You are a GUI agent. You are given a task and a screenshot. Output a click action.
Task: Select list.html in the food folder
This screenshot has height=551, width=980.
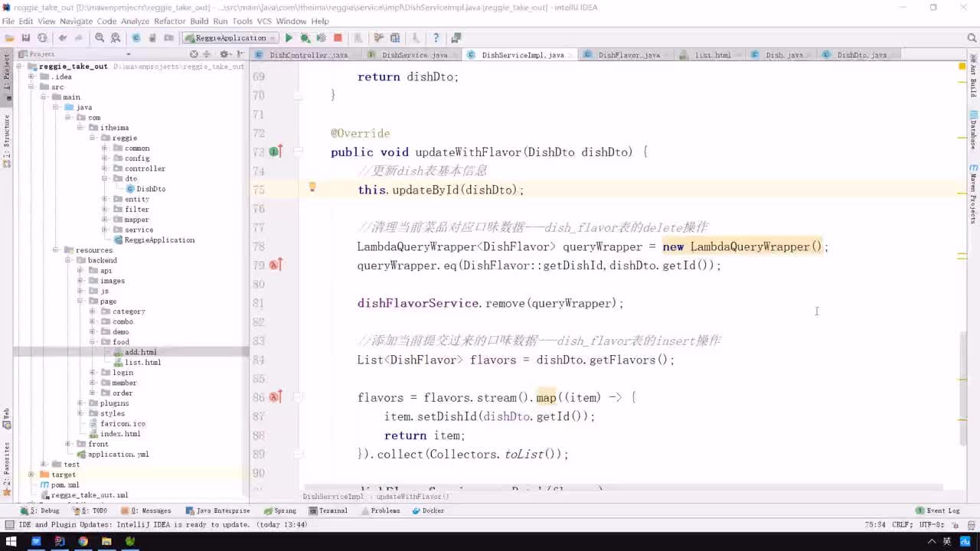[143, 362]
